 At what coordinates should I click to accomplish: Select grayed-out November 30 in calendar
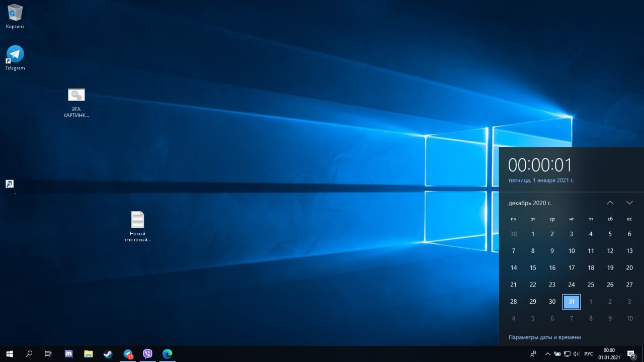click(x=514, y=234)
